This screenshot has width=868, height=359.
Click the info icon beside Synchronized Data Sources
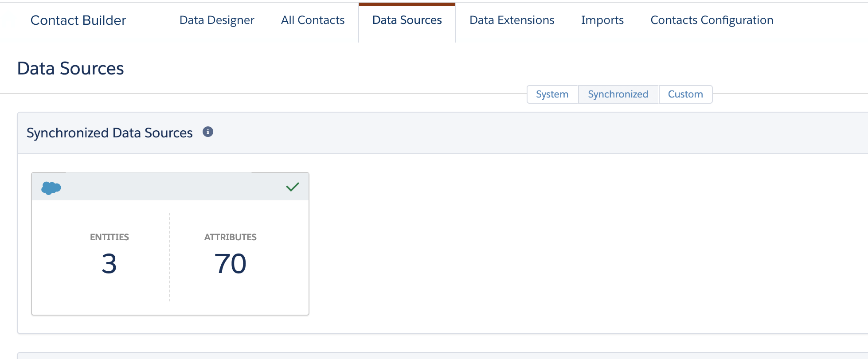click(208, 132)
